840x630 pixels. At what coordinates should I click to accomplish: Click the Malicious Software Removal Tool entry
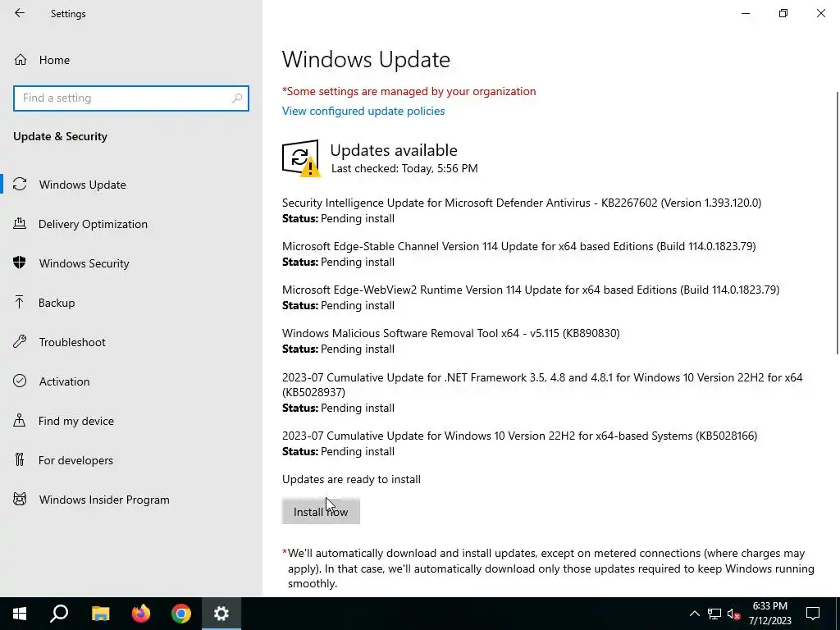pos(451,340)
